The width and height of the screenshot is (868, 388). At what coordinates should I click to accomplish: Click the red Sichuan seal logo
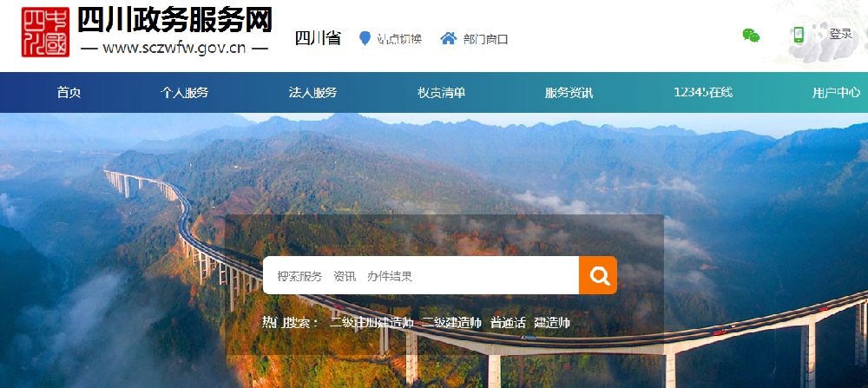[45, 32]
